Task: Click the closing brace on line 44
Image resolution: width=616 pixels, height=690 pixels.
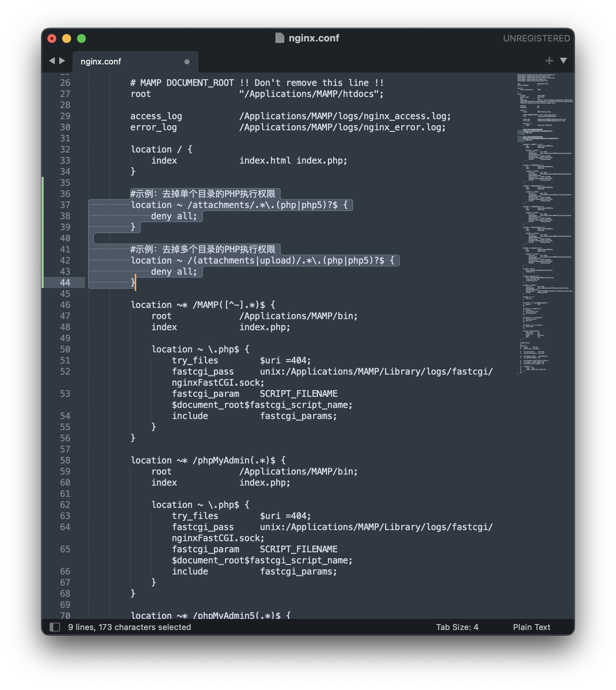Action: (133, 283)
